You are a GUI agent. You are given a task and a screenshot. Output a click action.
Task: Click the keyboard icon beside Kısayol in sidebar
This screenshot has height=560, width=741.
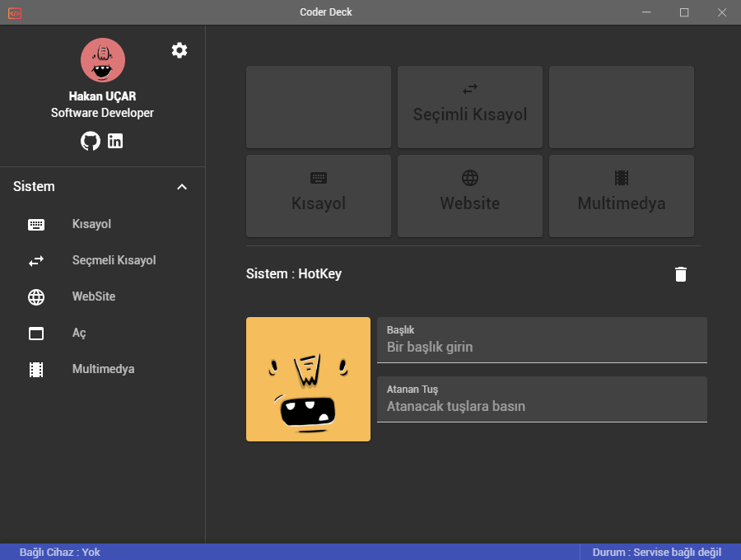36,225
